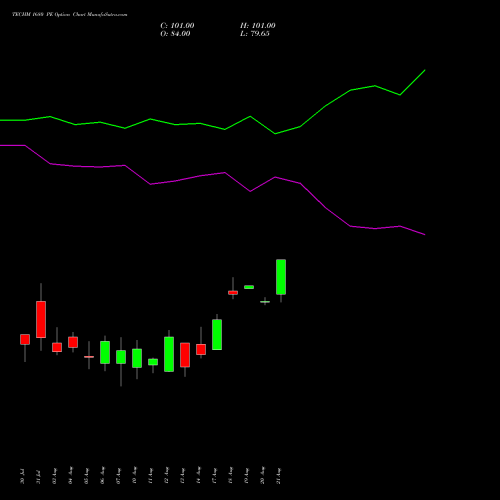500x500 pixels.
Task: Click the red candle for 13 Aug
Action: point(185,355)
